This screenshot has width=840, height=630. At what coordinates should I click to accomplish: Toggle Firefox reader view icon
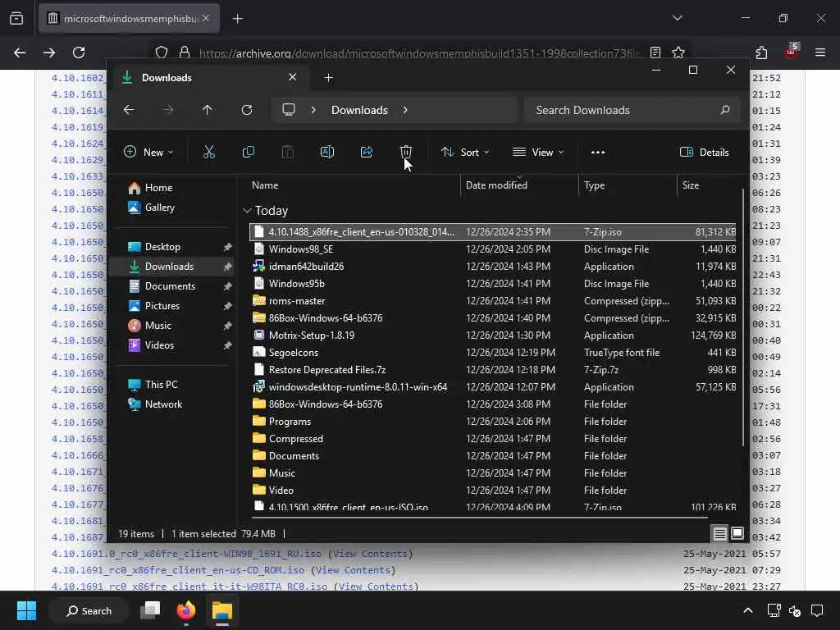(x=655, y=52)
